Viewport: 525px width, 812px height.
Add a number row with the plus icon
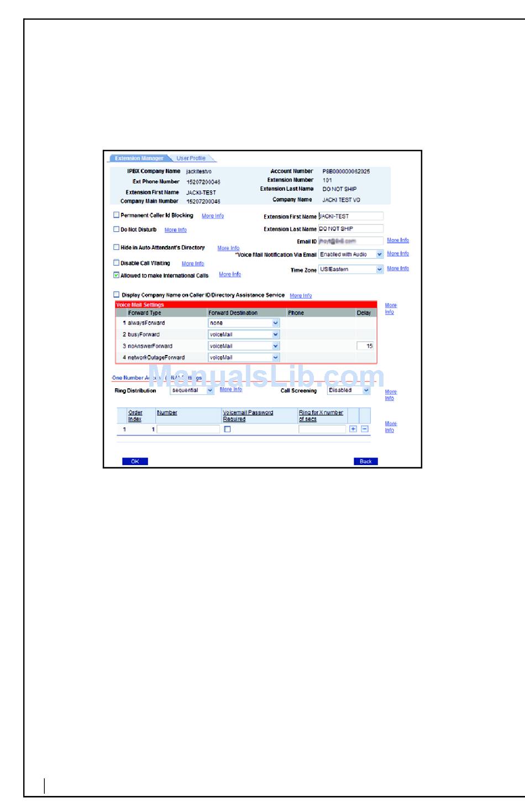(353, 429)
